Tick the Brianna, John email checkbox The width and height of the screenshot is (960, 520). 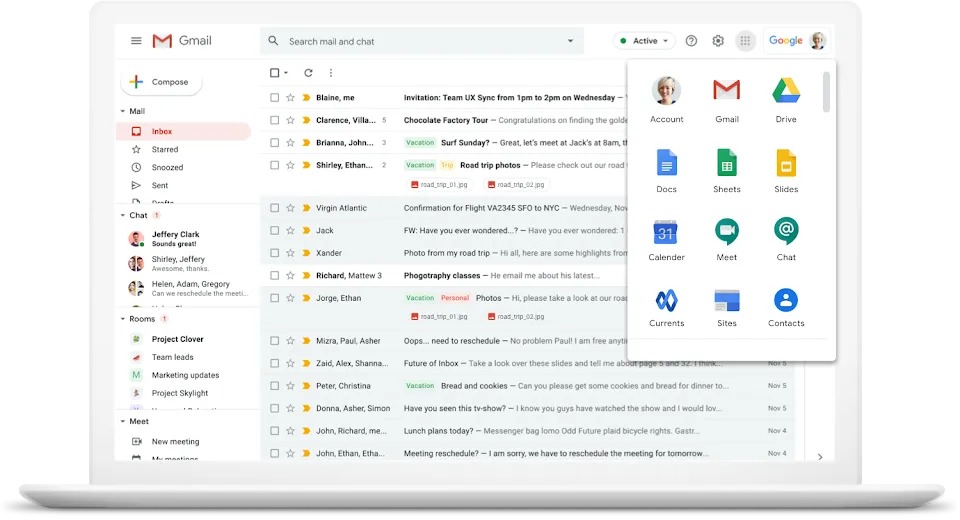[274, 143]
